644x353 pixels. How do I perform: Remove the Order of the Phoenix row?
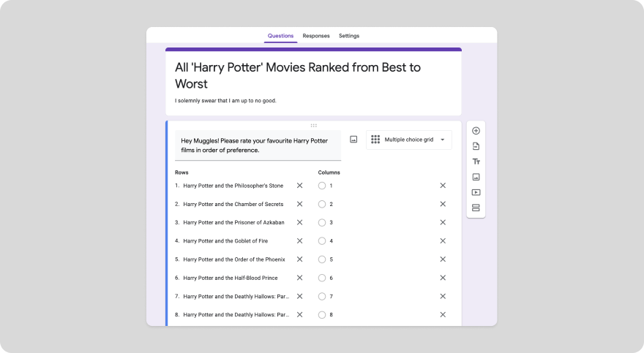(300, 259)
